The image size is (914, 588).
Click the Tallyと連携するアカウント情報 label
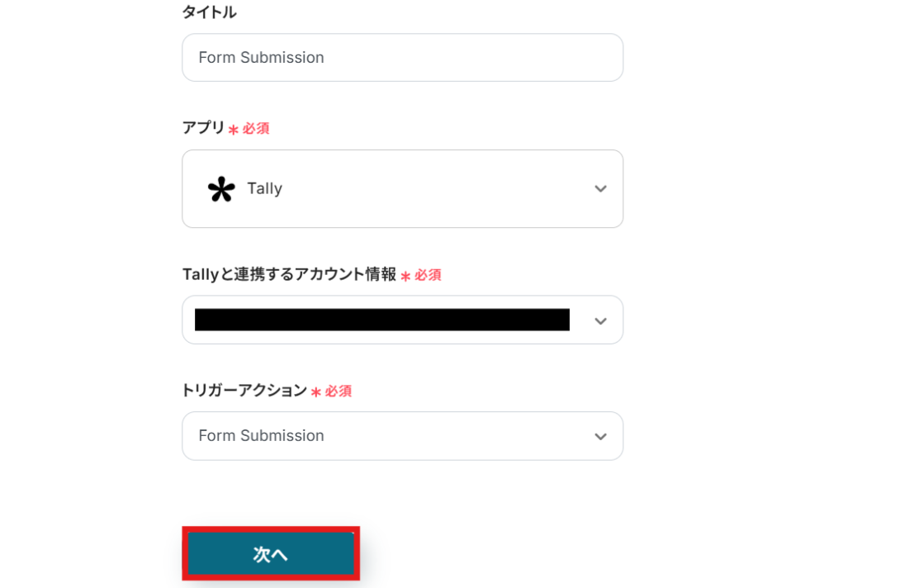pos(289,274)
